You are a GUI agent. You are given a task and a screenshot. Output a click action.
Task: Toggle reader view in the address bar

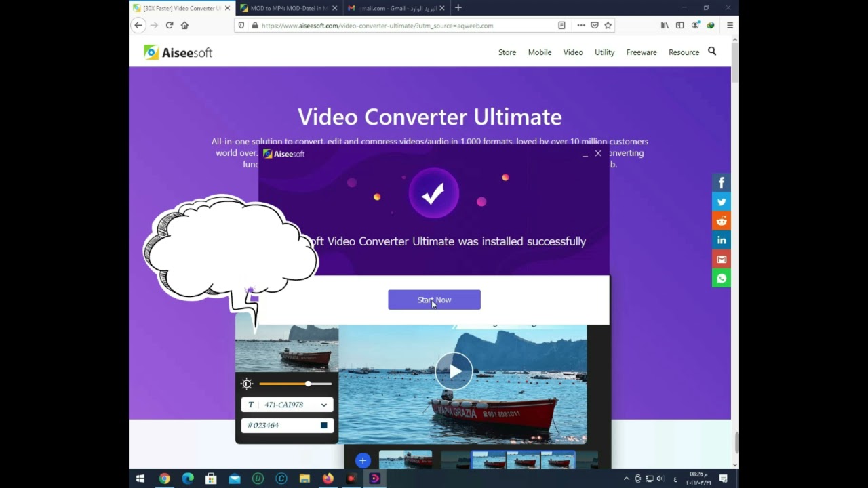(561, 25)
